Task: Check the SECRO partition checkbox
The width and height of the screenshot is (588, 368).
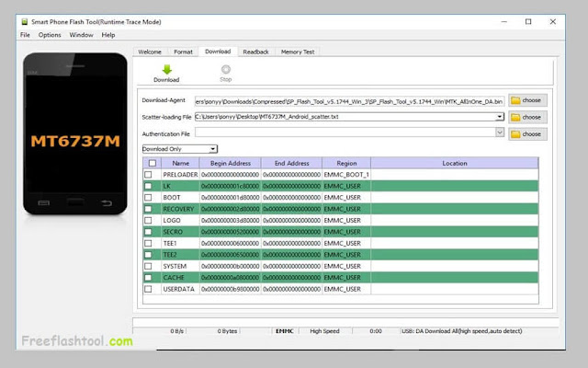Action: (148, 232)
